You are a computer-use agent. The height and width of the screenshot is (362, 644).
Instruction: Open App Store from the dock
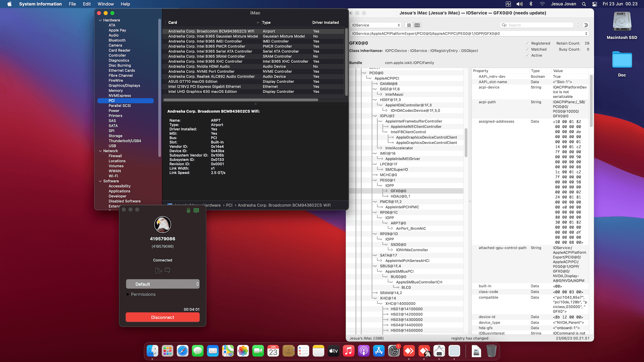[x=379, y=351]
